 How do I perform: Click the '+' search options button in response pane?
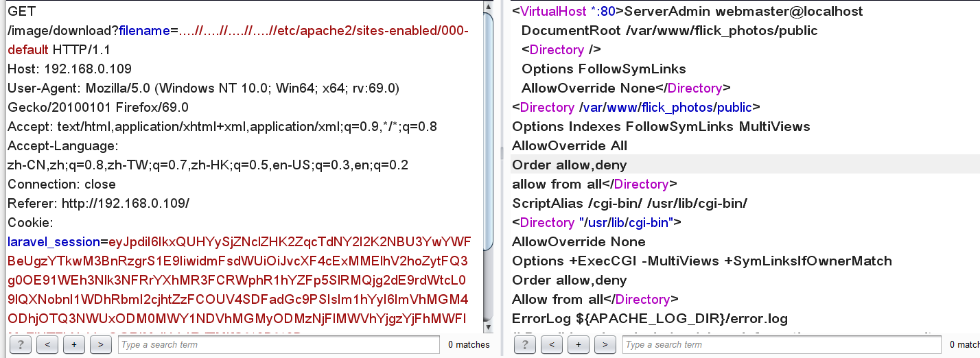579,344
